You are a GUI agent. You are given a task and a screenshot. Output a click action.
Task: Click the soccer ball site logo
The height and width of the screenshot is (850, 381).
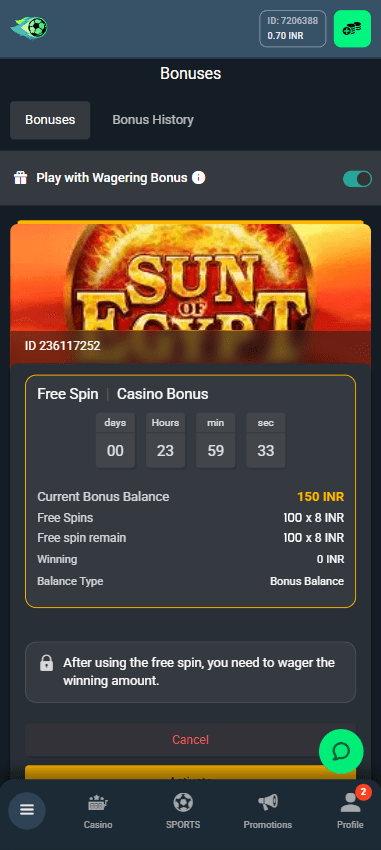pos(29,28)
